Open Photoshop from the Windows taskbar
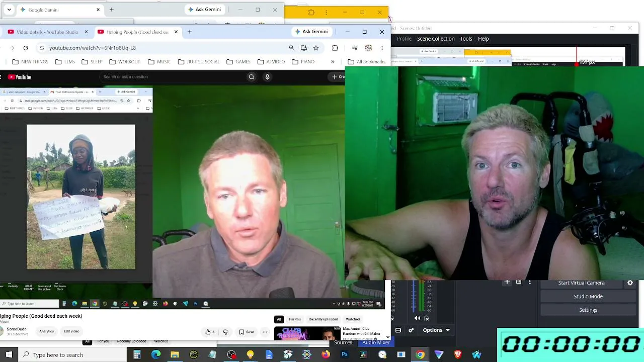The width and height of the screenshot is (644, 362). click(x=345, y=354)
